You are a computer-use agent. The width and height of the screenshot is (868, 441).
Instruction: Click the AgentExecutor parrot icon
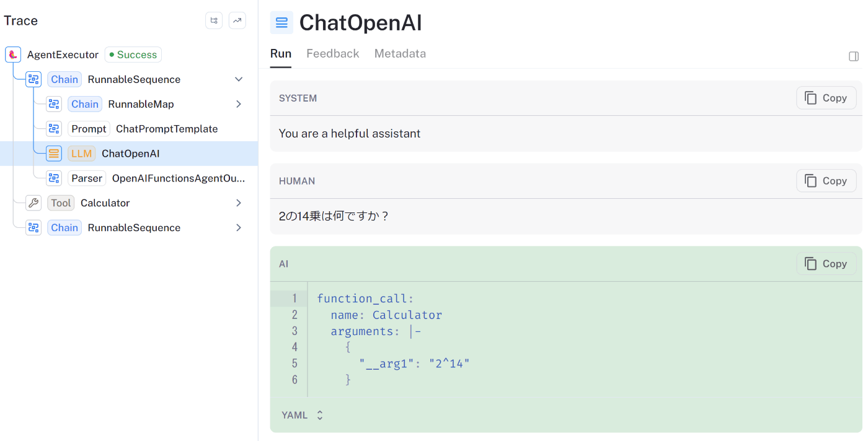tap(13, 55)
